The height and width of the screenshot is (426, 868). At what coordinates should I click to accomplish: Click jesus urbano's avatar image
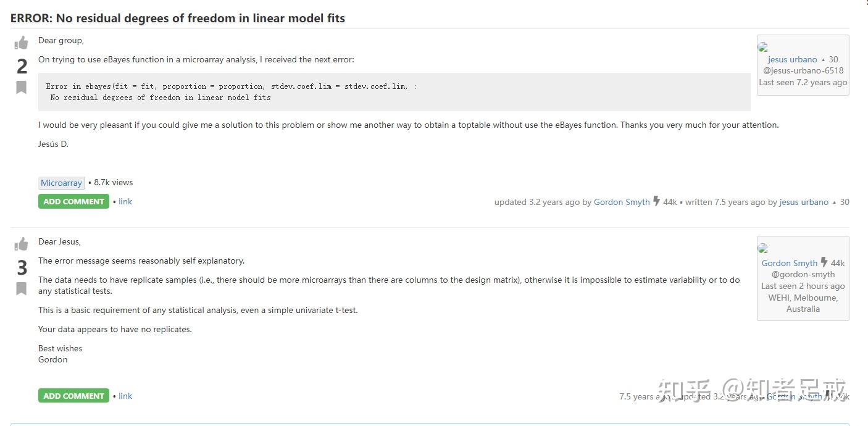click(x=763, y=44)
